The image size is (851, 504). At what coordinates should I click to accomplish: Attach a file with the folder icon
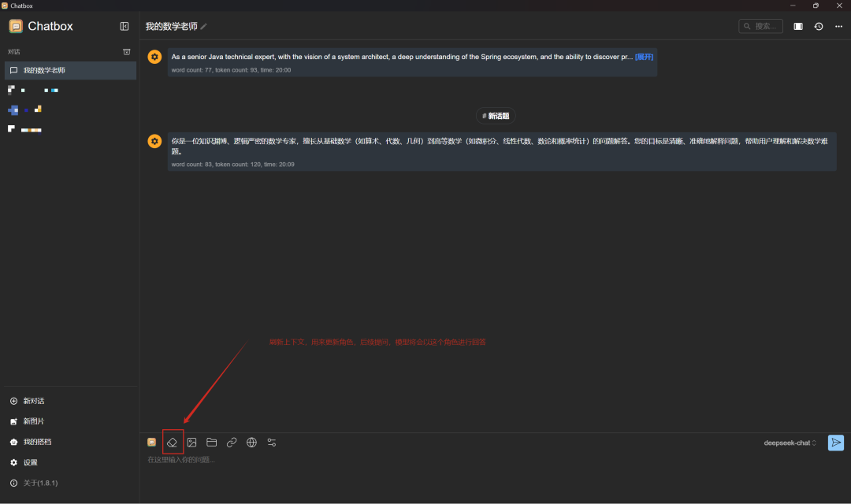[x=212, y=443]
